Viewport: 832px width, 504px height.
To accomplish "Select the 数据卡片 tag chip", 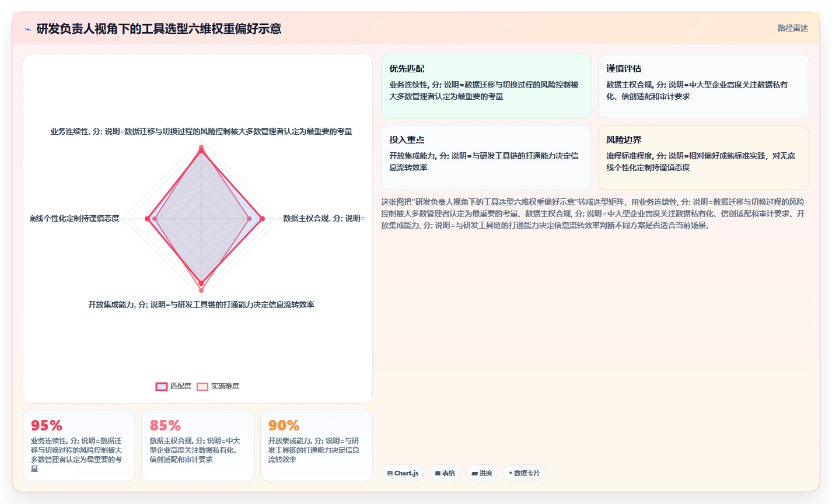I will click(x=524, y=473).
